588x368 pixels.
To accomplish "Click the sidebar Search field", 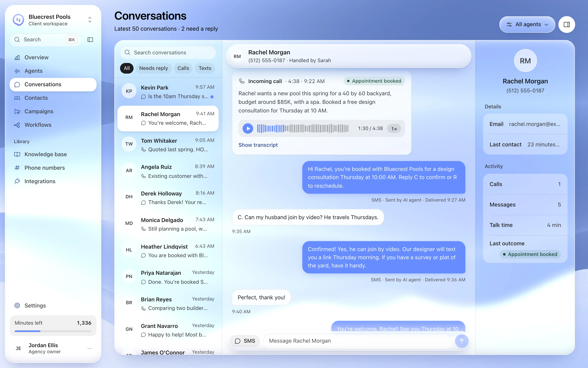I will [x=46, y=40].
